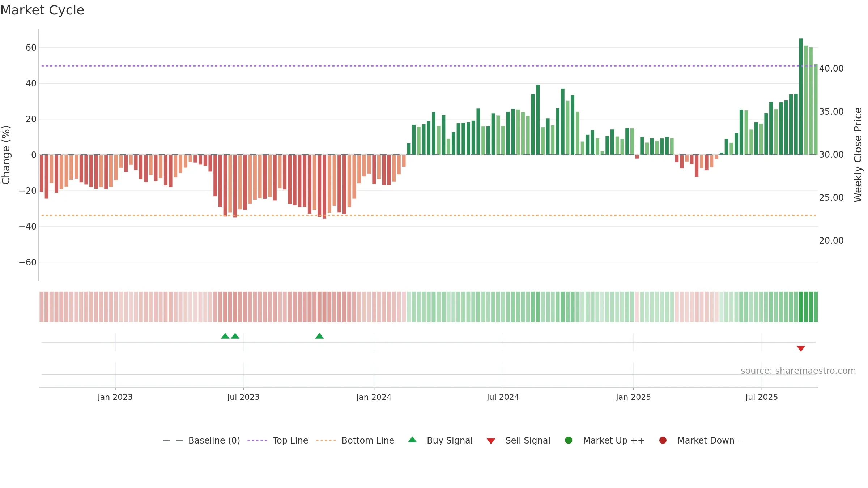Screen dimensions: 868x488
Task: Click the Change (%) axis title
Action: tap(6, 155)
